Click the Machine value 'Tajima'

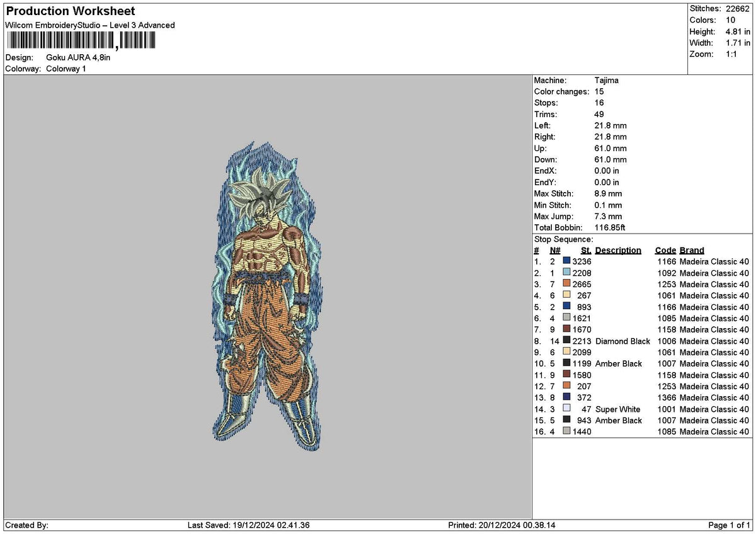[607, 81]
